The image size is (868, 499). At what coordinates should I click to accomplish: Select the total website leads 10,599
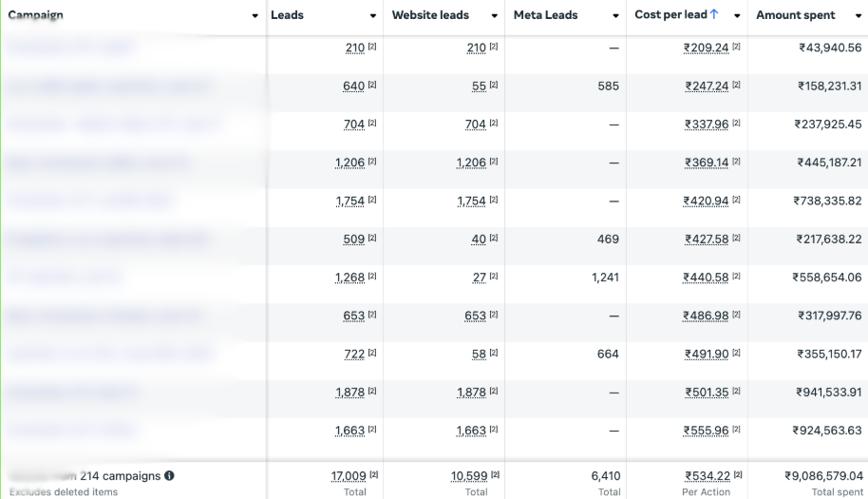[469, 476]
